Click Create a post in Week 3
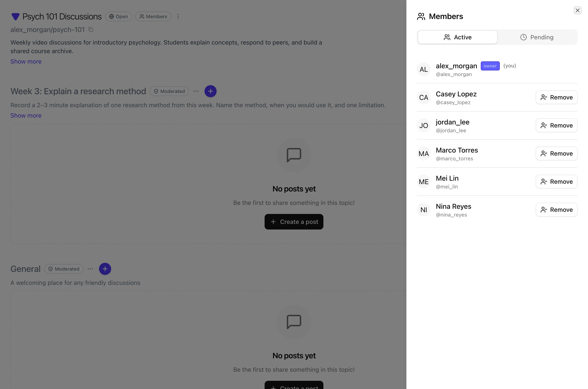Viewport: 588px width, 389px height. pyautogui.click(x=294, y=222)
